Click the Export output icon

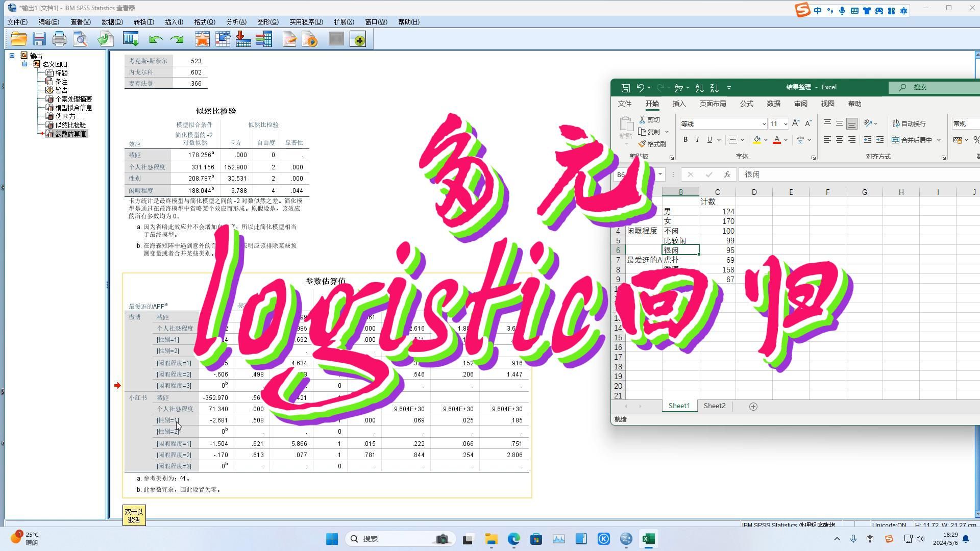click(x=106, y=39)
